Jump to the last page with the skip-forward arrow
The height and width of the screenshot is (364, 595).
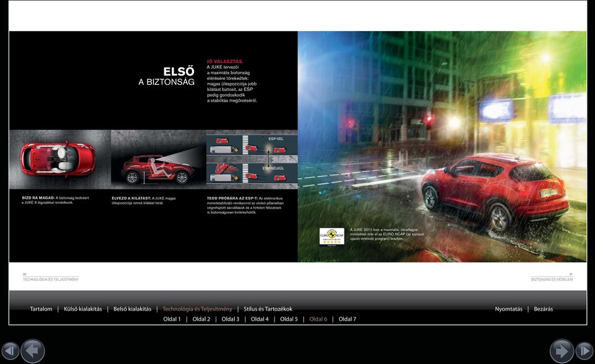click(x=584, y=351)
